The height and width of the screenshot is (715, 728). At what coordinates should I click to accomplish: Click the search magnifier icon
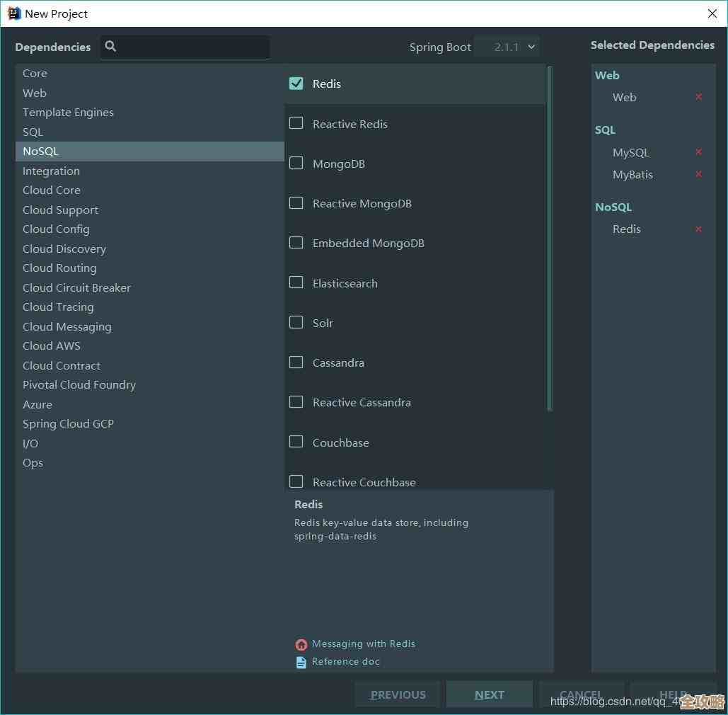coord(110,47)
